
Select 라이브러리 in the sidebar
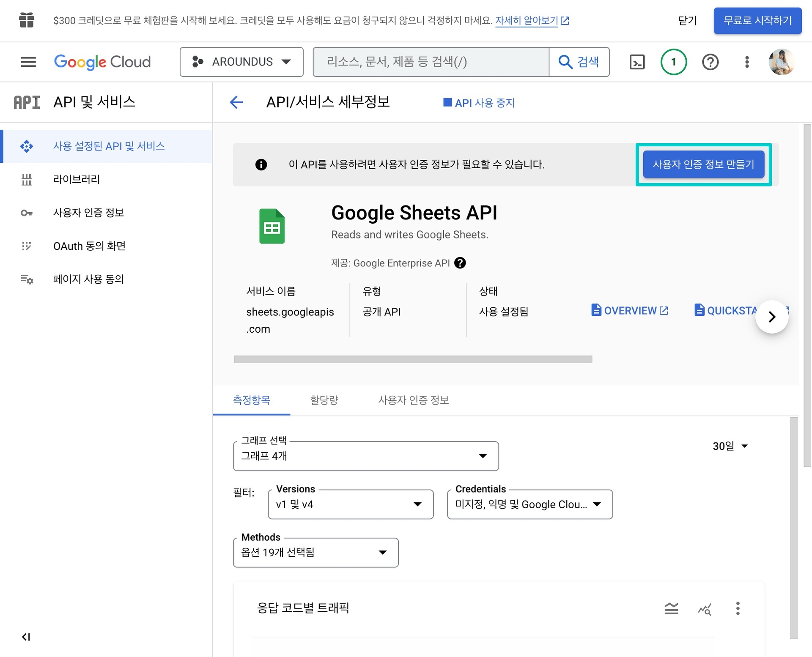(77, 179)
